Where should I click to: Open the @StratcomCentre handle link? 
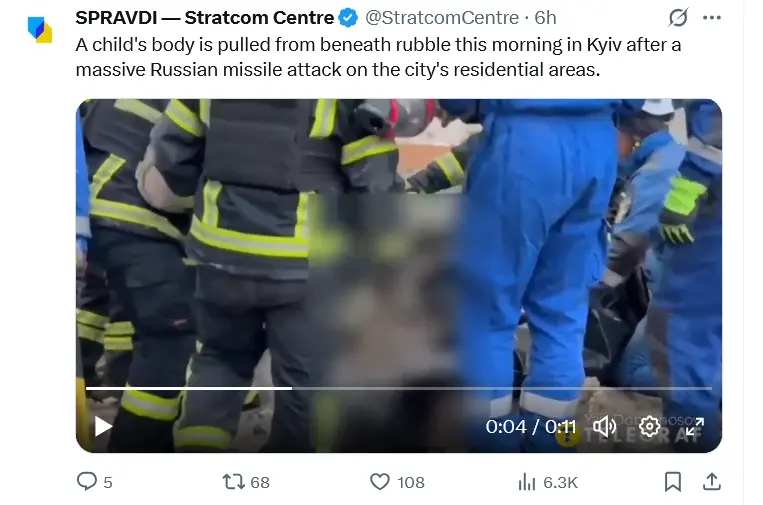click(x=442, y=18)
